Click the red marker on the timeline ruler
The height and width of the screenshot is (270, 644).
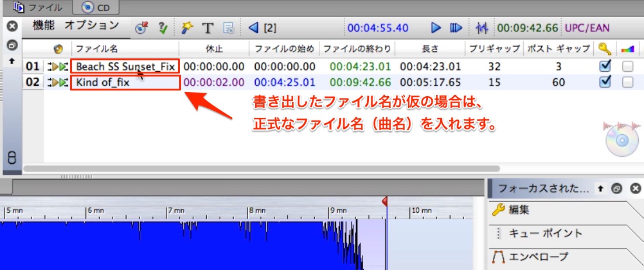[384, 201]
